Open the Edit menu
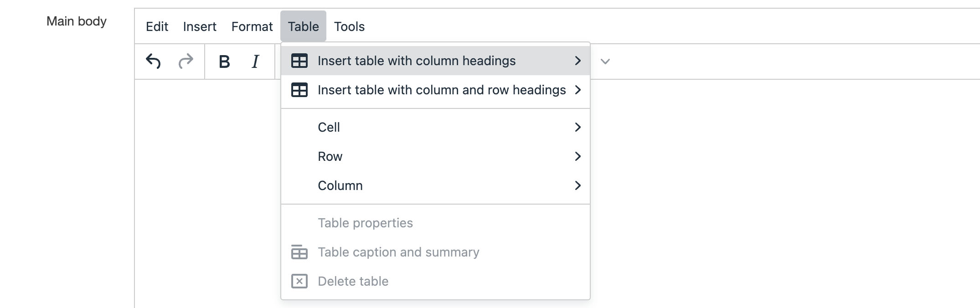980x308 pixels. point(157,26)
